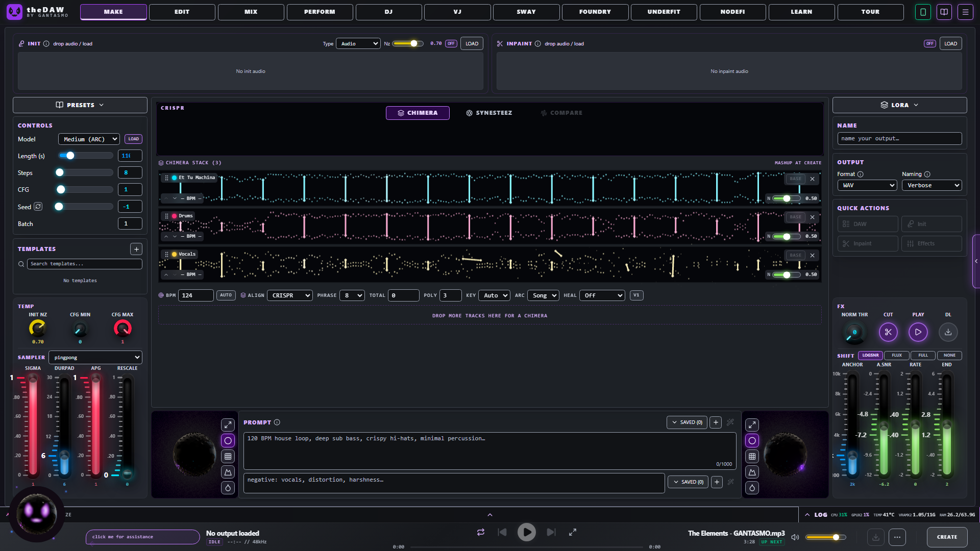The width and height of the screenshot is (980, 551).
Task: Click the FX Play circle icon
Action: coord(918,332)
